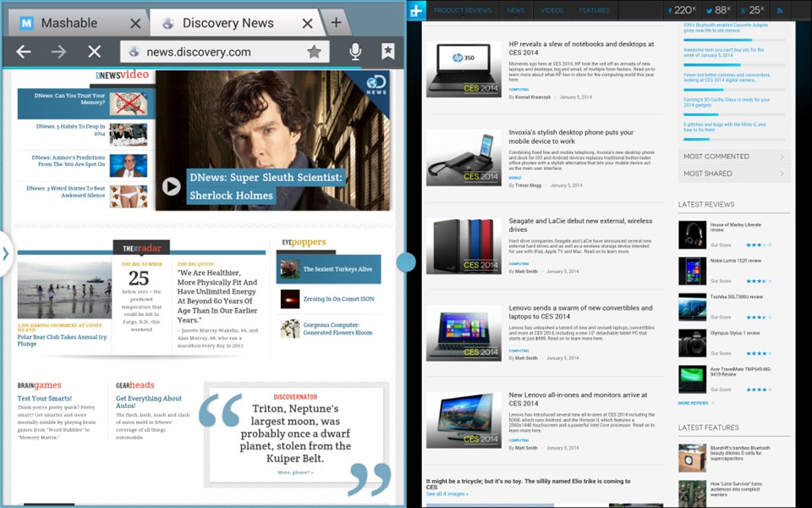
Task: Grab the split-screen divider handle
Action: (406, 262)
